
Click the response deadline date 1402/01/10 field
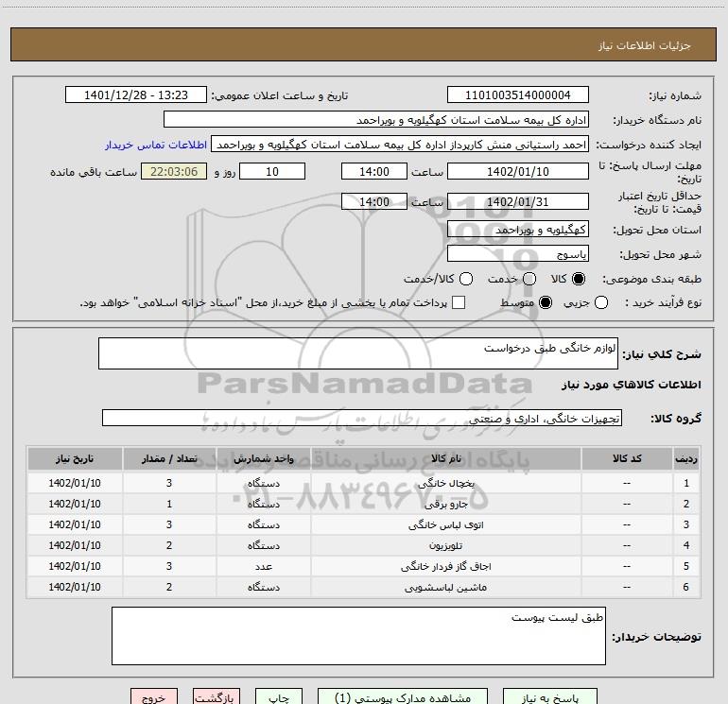click(x=518, y=171)
